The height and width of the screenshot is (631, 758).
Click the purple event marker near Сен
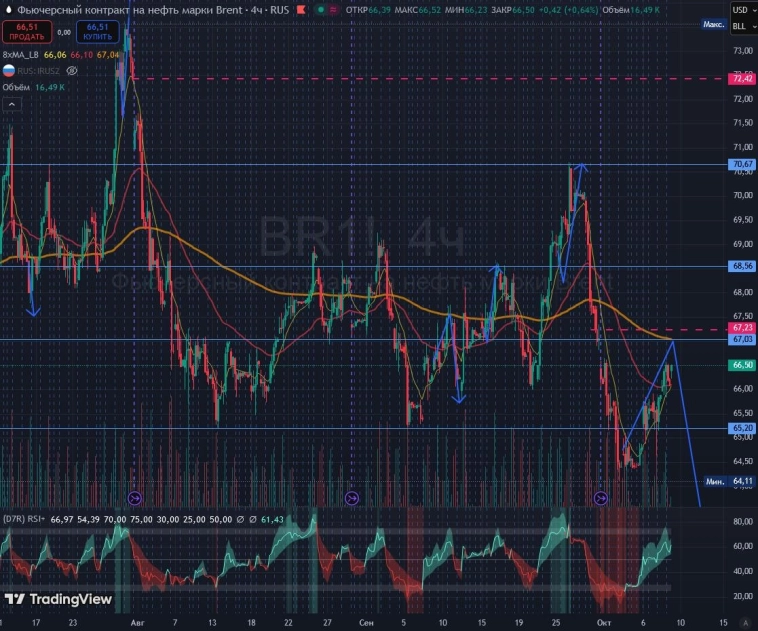click(351, 497)
